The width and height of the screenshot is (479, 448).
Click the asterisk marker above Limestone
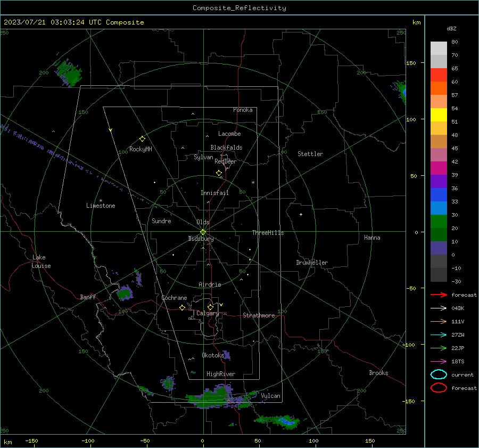(x=101, y=201)
